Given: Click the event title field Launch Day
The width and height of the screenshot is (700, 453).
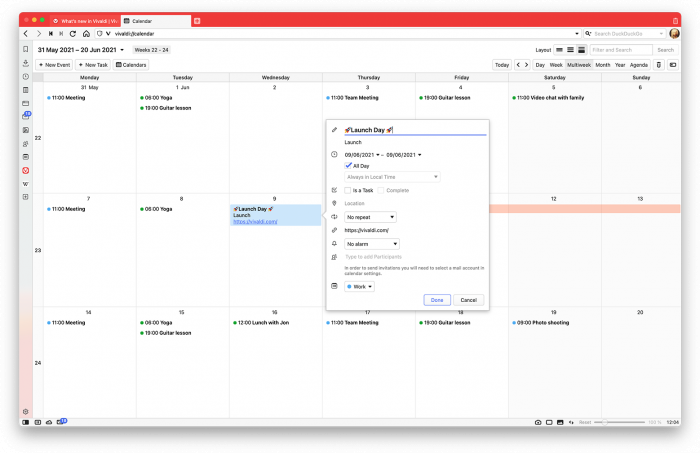Looking at the screenshot, I should (x=415, y=130).
